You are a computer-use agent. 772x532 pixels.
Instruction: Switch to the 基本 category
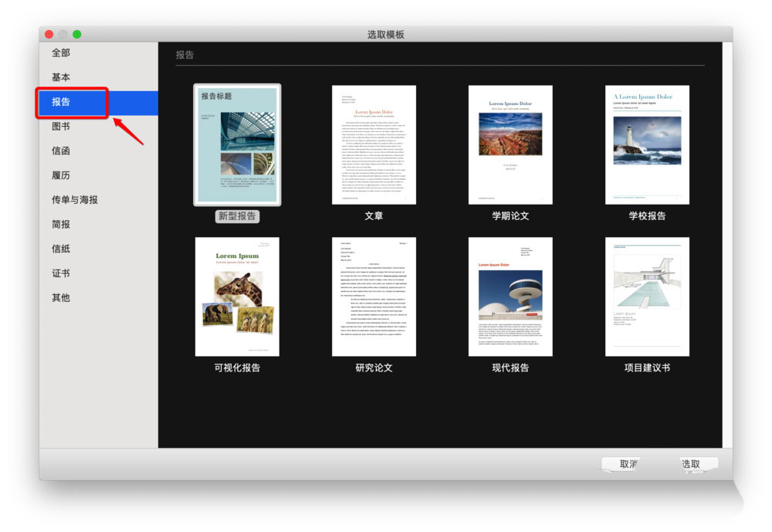tap(61, 78)
